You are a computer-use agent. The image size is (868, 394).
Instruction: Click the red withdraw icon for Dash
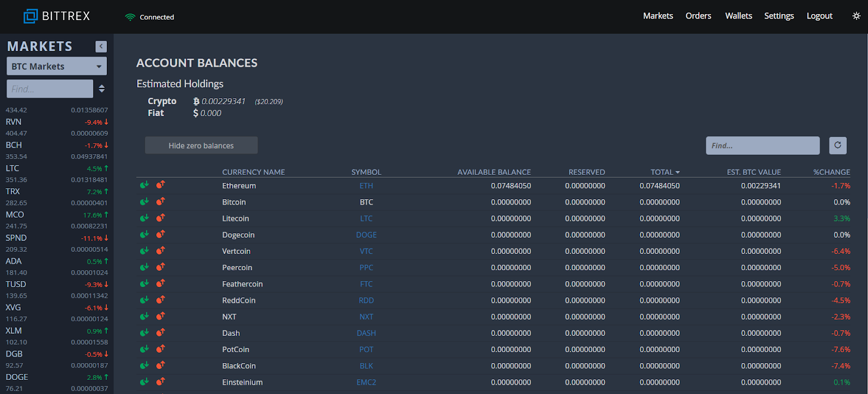pos(161,332)
